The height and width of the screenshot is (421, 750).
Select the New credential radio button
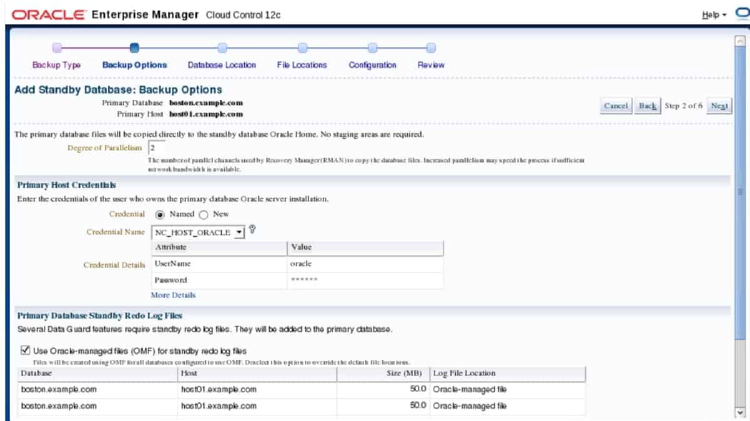[x=204, y=215]
